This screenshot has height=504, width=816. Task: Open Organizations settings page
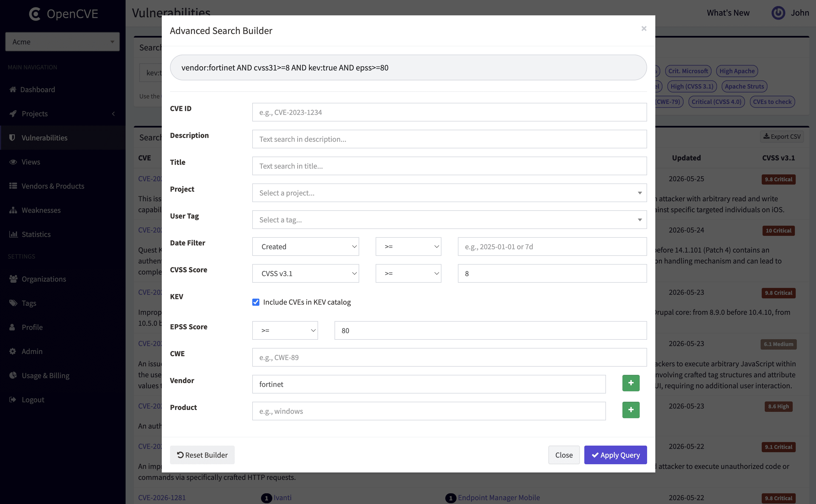(63, 279)
